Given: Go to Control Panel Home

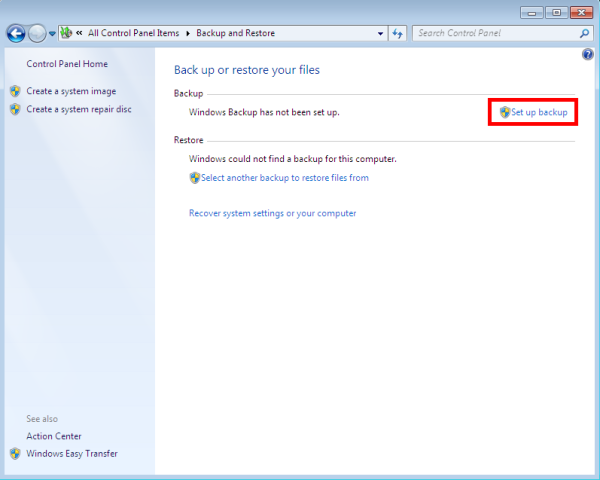Looking at the screenshot, I should coord(67,64).
